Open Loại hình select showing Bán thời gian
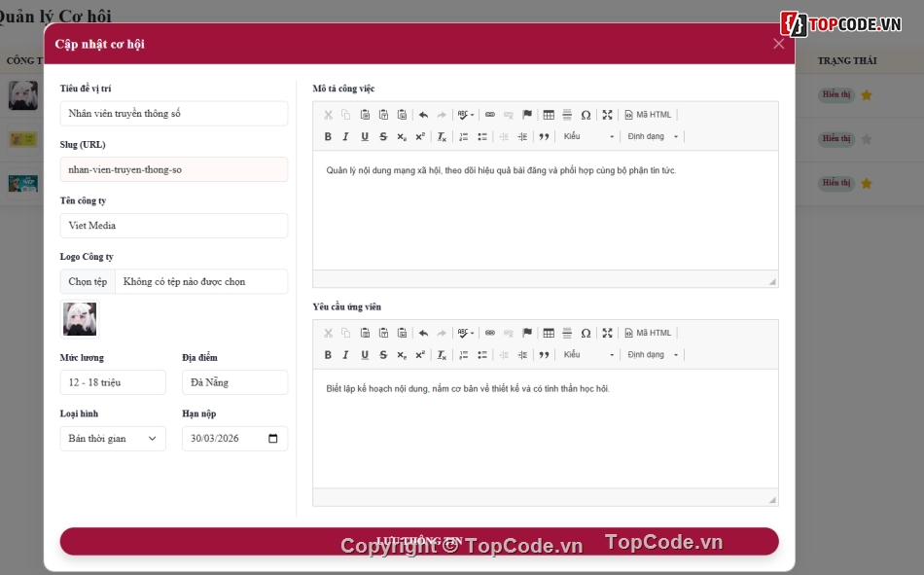The image size is (924, 575). [x=113, y=439]
